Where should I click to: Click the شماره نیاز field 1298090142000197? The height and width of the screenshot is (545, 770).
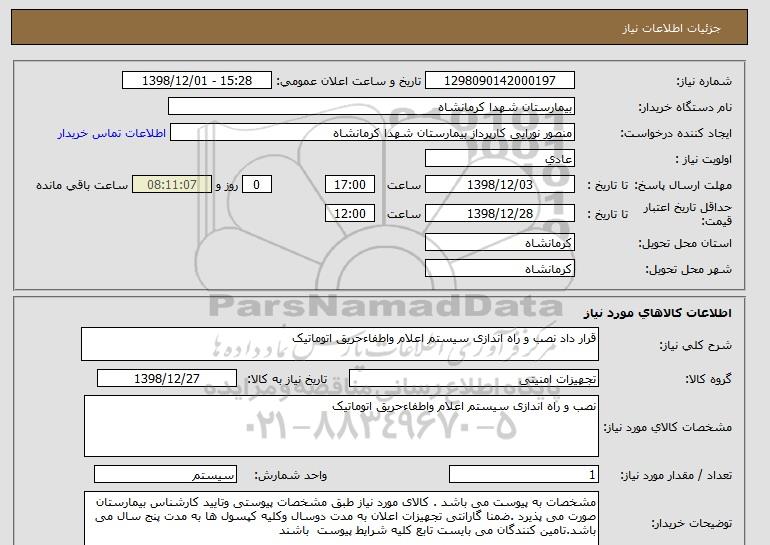coord(499,81)
